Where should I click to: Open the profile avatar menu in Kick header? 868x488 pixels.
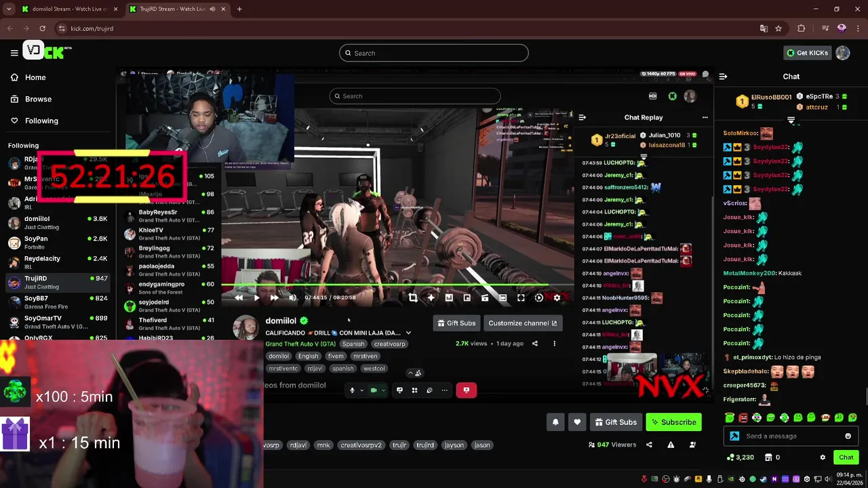pyautogui.click(x=843, y=53)
